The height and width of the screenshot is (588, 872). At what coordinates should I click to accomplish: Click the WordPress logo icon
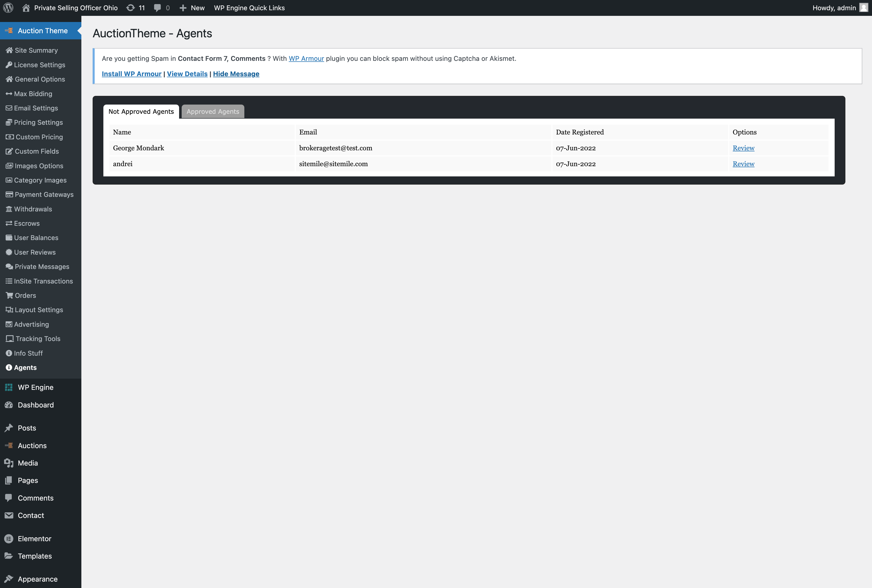click(8, 8)
